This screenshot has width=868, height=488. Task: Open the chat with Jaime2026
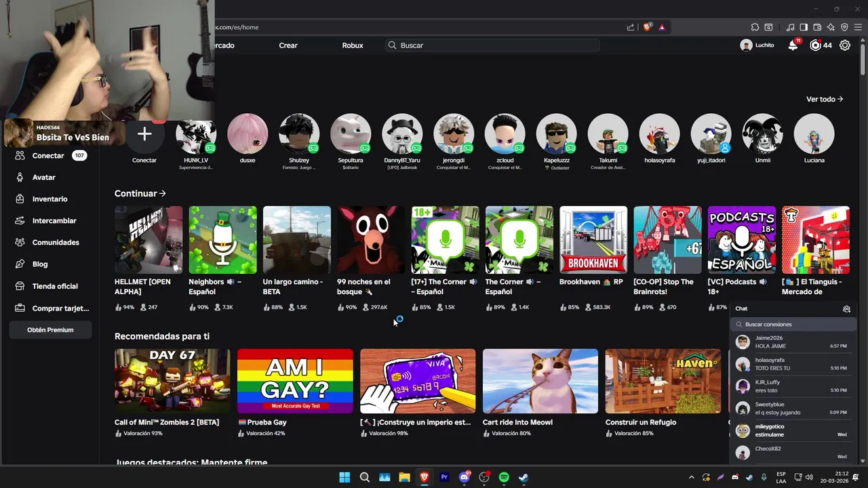coord(792,342)
